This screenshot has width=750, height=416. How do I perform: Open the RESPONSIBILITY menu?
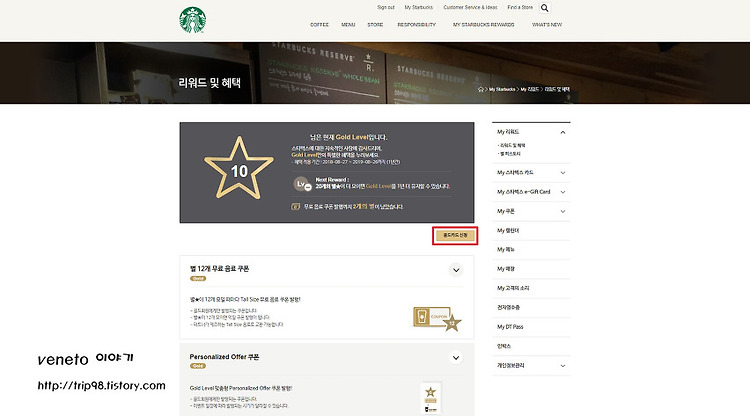tap(417, 24)
